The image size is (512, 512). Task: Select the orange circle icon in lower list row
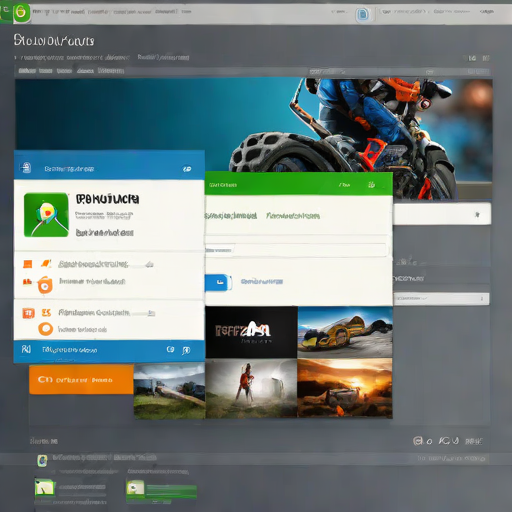coord(46,329)
